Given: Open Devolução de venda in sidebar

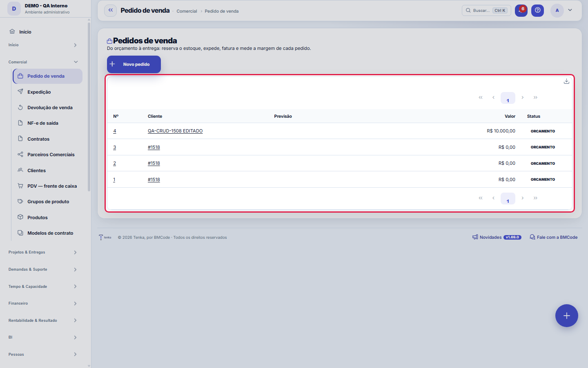Looking at the screenshot, I should 48,108.
